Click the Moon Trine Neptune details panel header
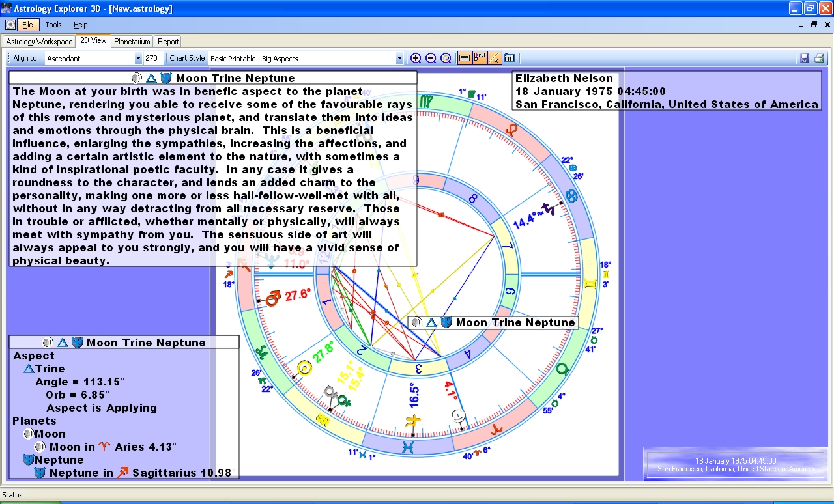 124,343
